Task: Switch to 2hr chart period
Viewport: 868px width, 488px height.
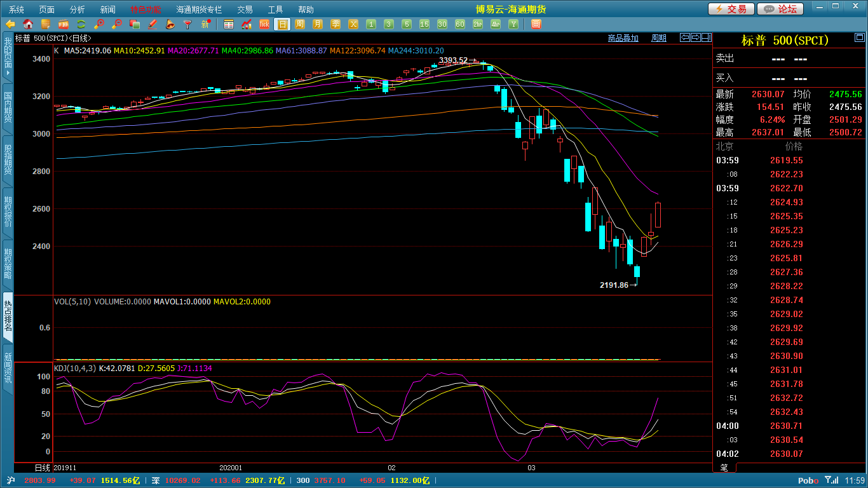Action: click(478, 24)
